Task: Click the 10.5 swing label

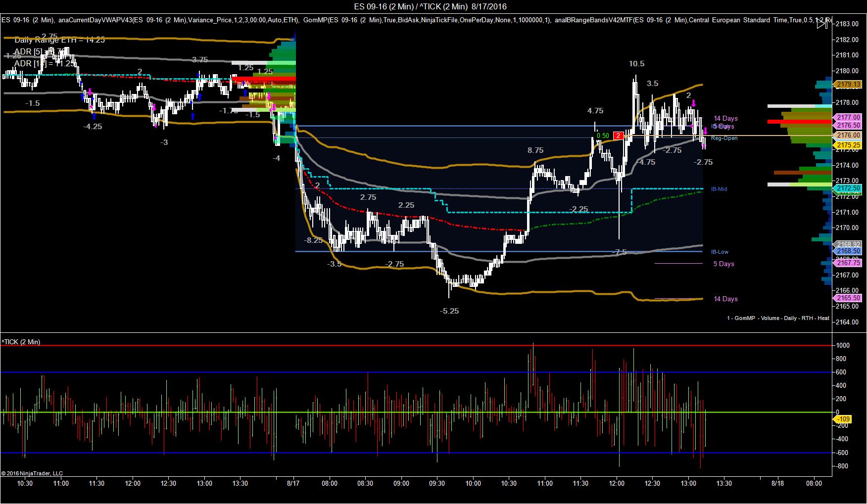Action: point(637,64)
